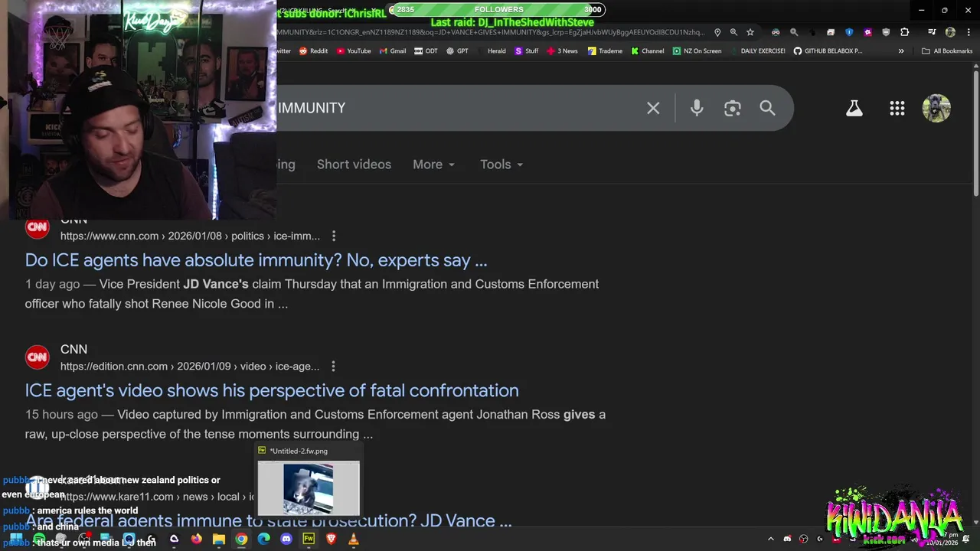Open Google Search Labs flask icon
This screenshot has height=551, width=980.
(x=854, y=108)
